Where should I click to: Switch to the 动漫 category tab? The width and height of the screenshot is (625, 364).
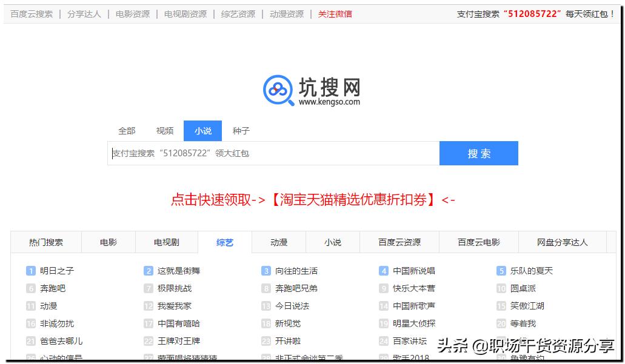pyautogui.click(x=279, y=242)
